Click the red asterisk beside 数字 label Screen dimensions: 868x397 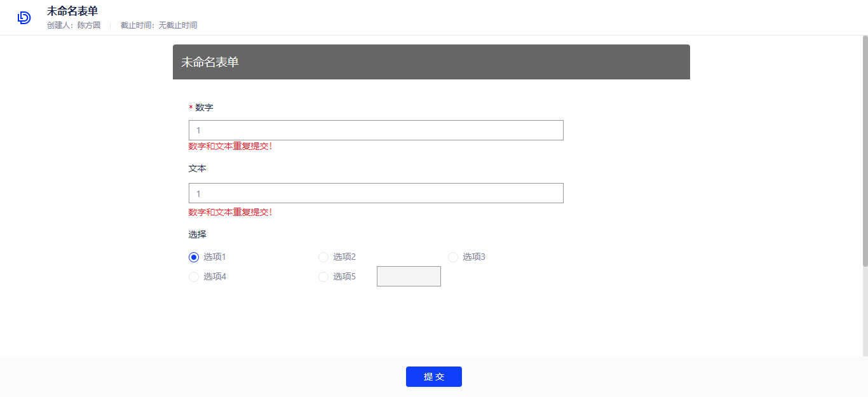(x=190, y=107)
